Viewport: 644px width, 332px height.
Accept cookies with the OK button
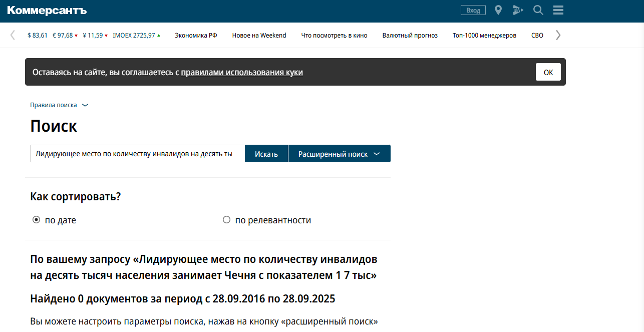point(548,72)
